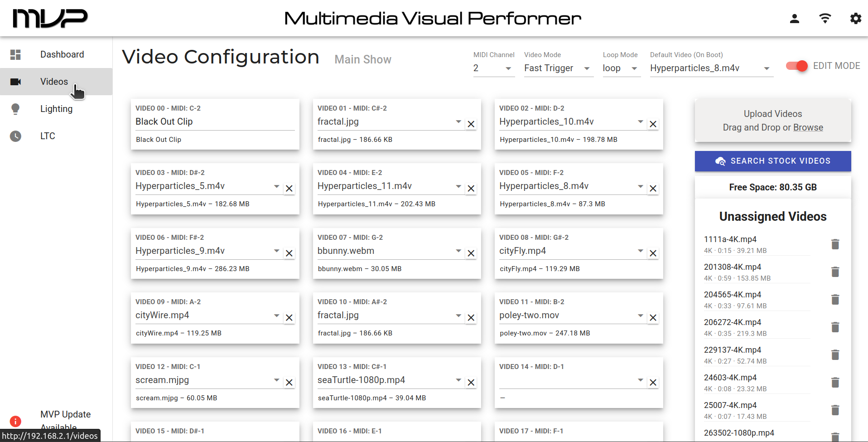Turn off the Edit Mode switch

coord(797,66)
